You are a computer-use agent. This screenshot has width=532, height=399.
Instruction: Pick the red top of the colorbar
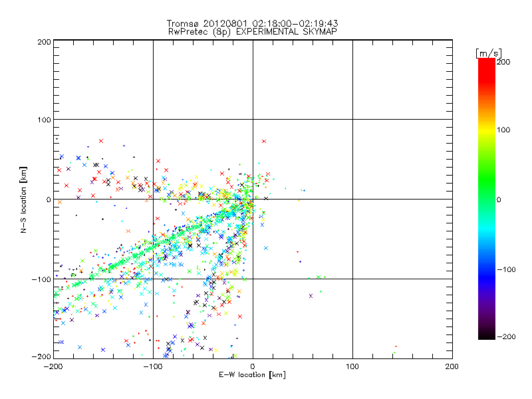(x=487, y=63)
